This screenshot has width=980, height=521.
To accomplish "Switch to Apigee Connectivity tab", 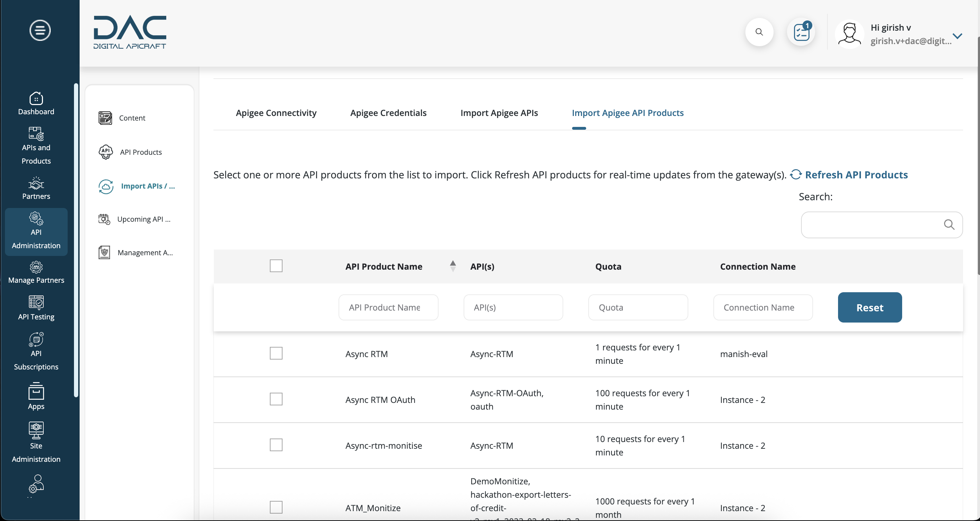I will [x=276, y=113].
